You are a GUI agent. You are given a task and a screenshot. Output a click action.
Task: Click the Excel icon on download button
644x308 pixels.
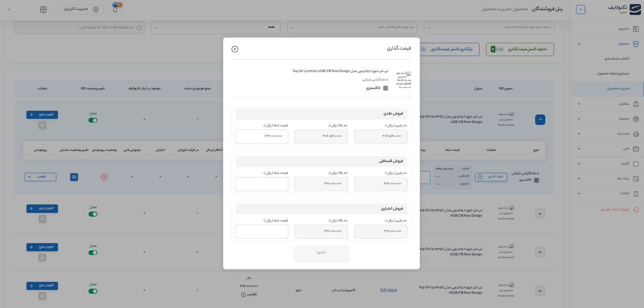click(x=493, y=49)
